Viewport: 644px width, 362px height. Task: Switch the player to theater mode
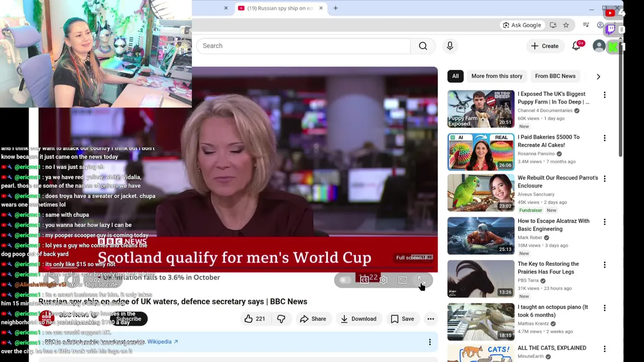pyautogui.click(x=403, y=280)
